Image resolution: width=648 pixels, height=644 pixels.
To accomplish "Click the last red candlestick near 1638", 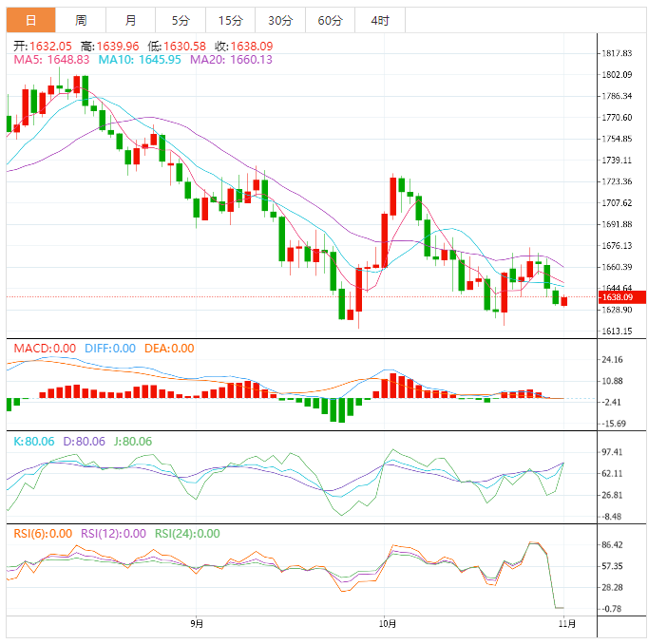I will tap(563, 301).
